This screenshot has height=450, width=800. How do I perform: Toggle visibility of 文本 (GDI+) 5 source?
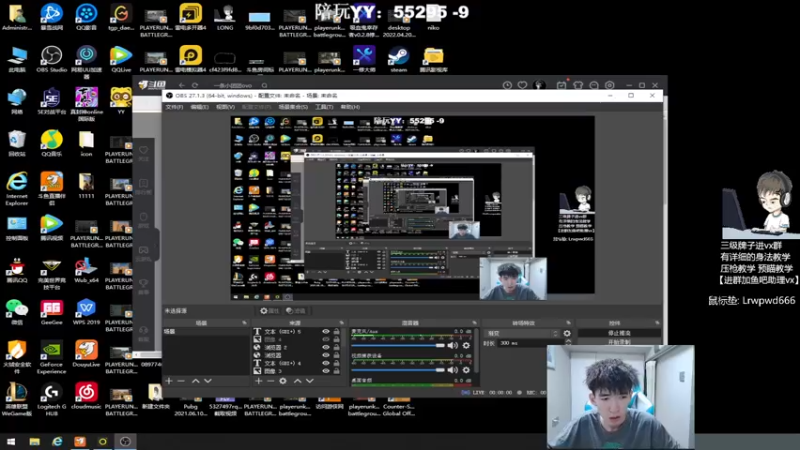pos(326,332)
